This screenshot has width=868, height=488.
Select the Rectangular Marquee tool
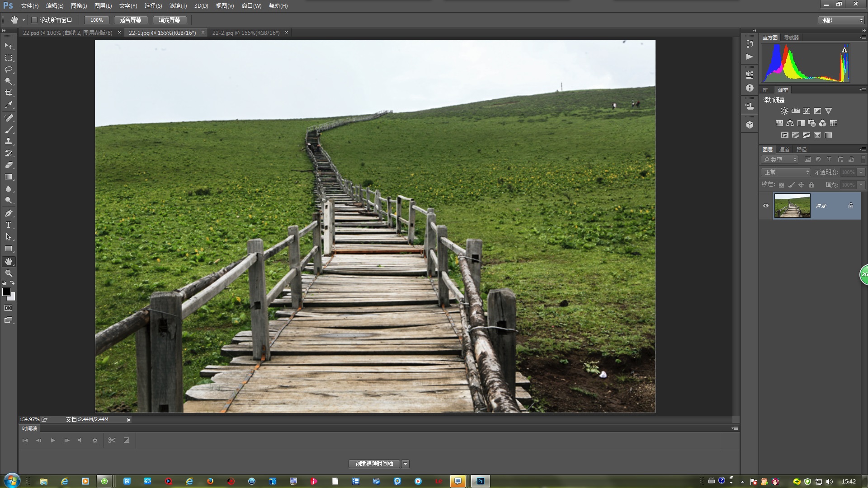pos(9,58)
